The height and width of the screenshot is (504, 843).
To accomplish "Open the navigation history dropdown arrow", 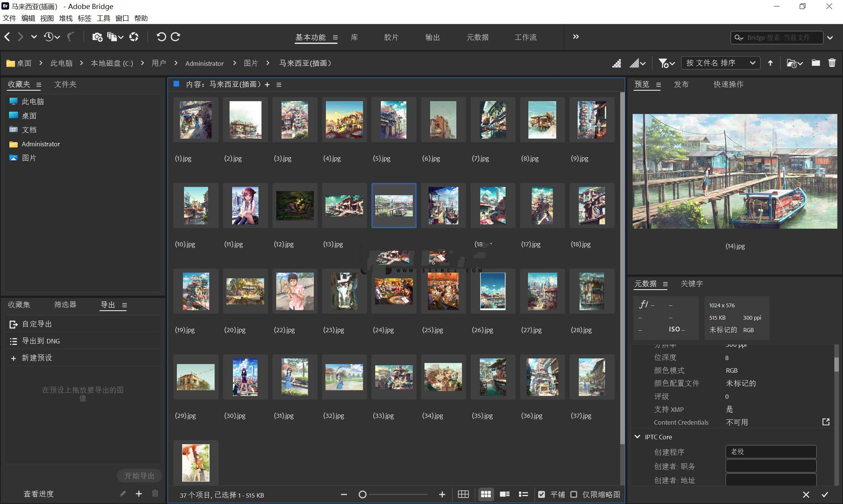I will (34, 37).
